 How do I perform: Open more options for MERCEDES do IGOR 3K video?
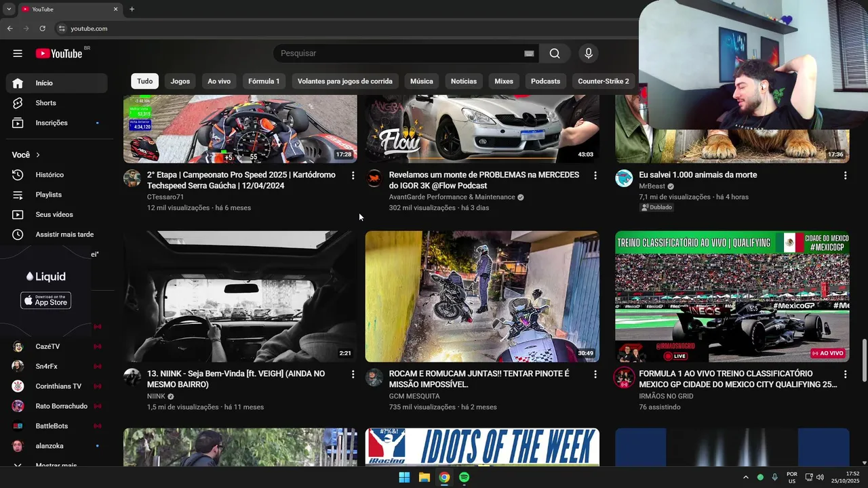point(595,176)
